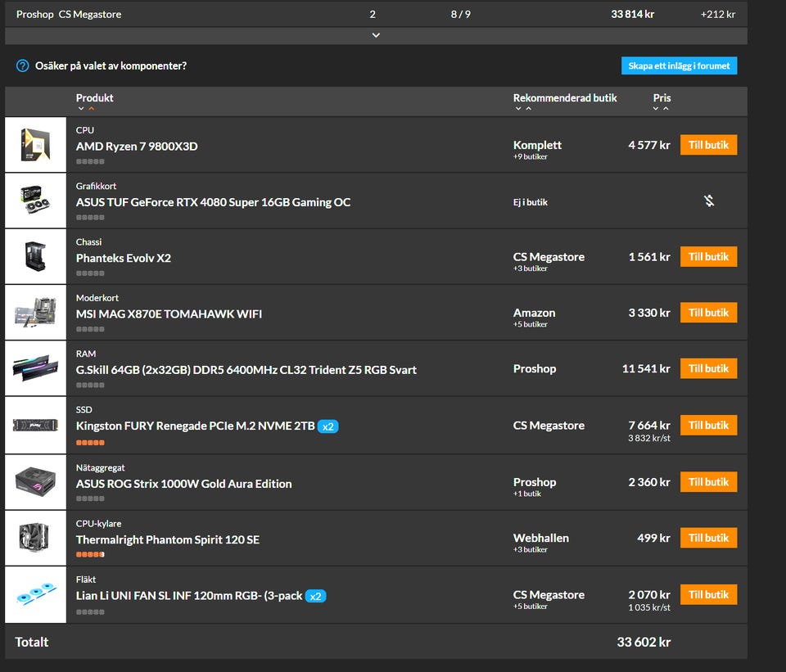Go to store for G.Skill 64GB RAM
The image size is (786, 672).
pyautogui.click(x=709, y=368)
